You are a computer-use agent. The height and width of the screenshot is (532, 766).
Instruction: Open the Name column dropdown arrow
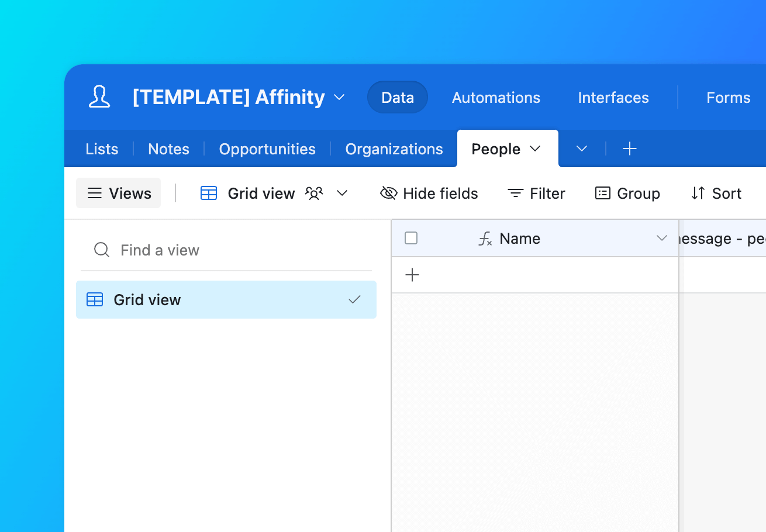click(x=662, y=238)
